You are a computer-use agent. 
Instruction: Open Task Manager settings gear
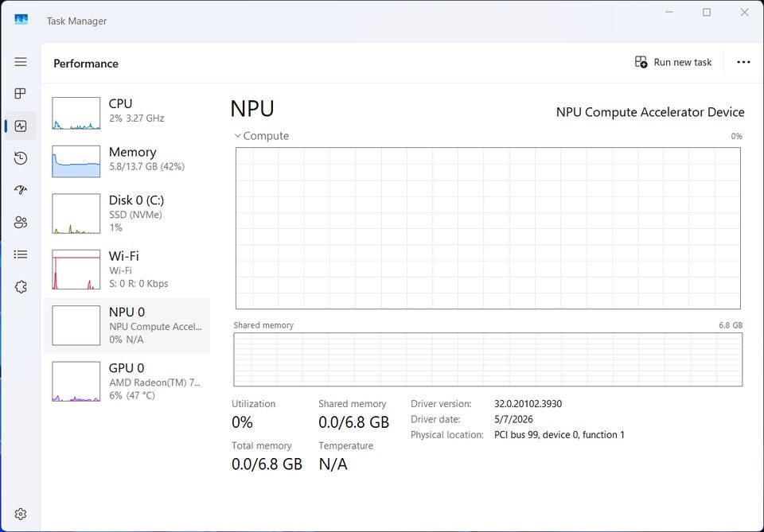[21, 514]
